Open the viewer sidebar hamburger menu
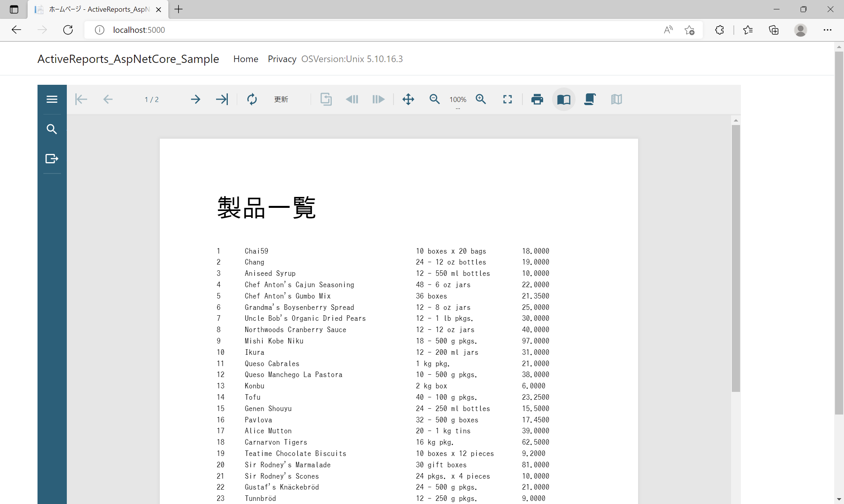Screen dimensions: 844x504 pyautogui.click(x=52, y=99)
